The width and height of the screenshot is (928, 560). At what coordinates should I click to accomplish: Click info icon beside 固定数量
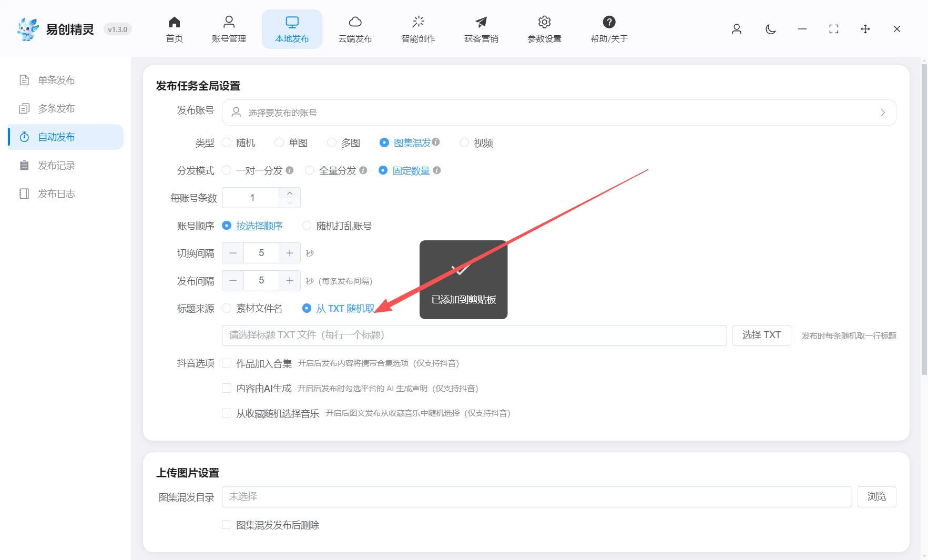[437, 170]
